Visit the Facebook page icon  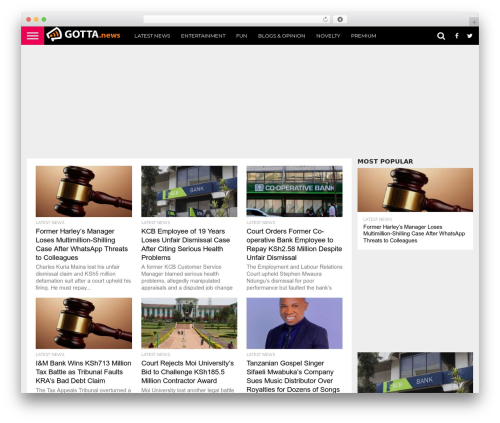457,36
